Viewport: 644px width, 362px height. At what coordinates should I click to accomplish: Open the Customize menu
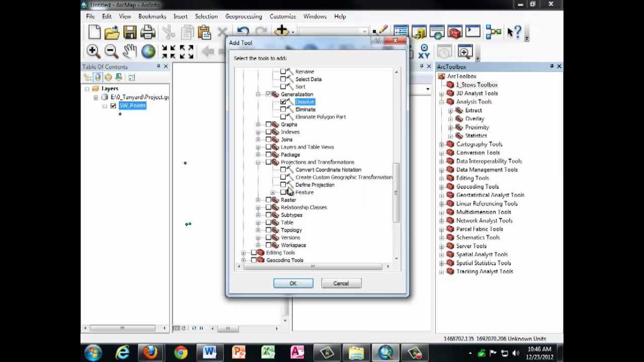(283, 17)
